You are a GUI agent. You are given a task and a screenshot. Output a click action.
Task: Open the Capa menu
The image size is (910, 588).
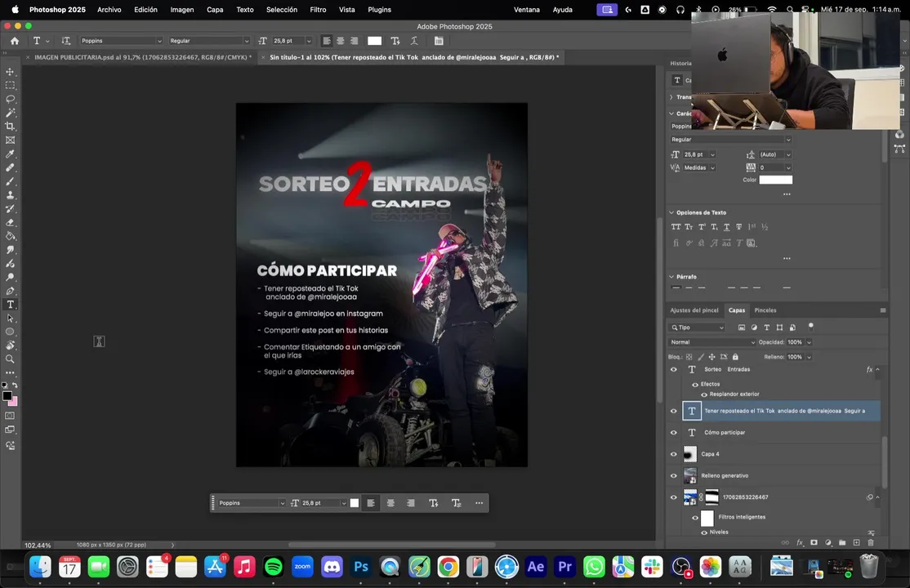tap(215, 9)
